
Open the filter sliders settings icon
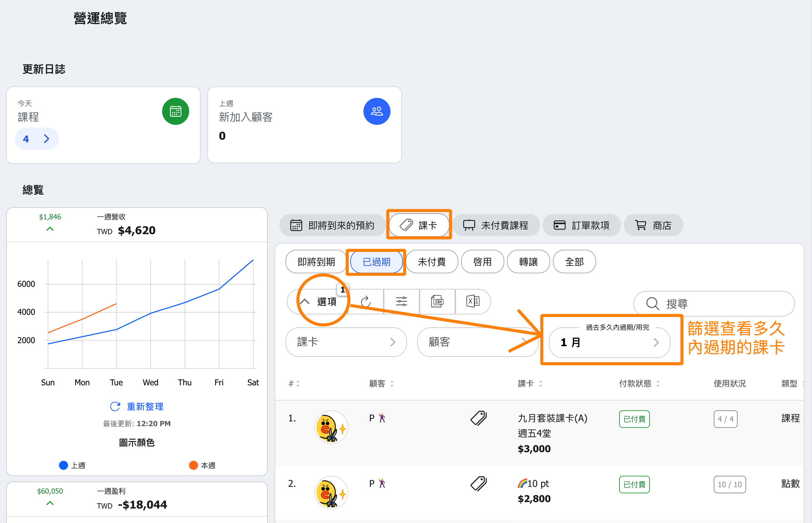pyautogui.click(x=401, y=302)
